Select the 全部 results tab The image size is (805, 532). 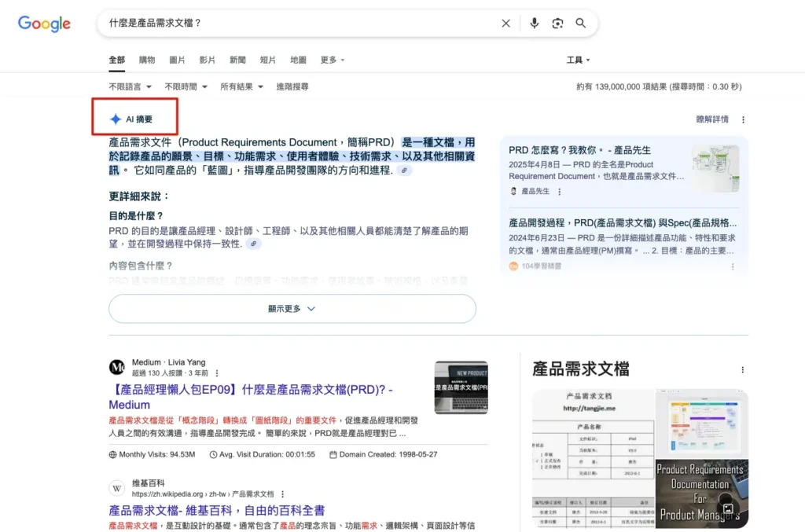116,60
